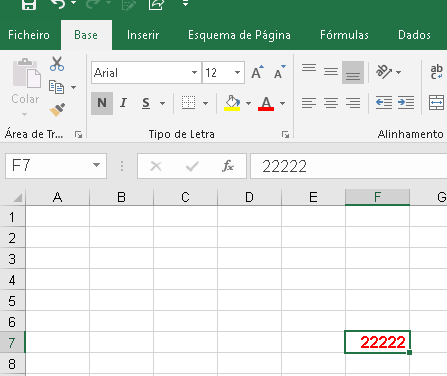Select the Format Painter brush
The width and height of the screenshot is (447, 376).
point(57,110)
